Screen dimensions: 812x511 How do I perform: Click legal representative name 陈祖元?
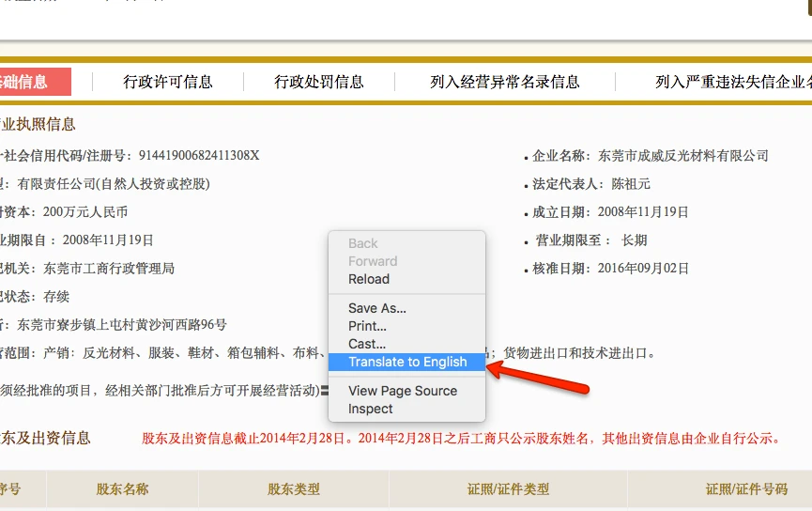click(x=630, y=184)
